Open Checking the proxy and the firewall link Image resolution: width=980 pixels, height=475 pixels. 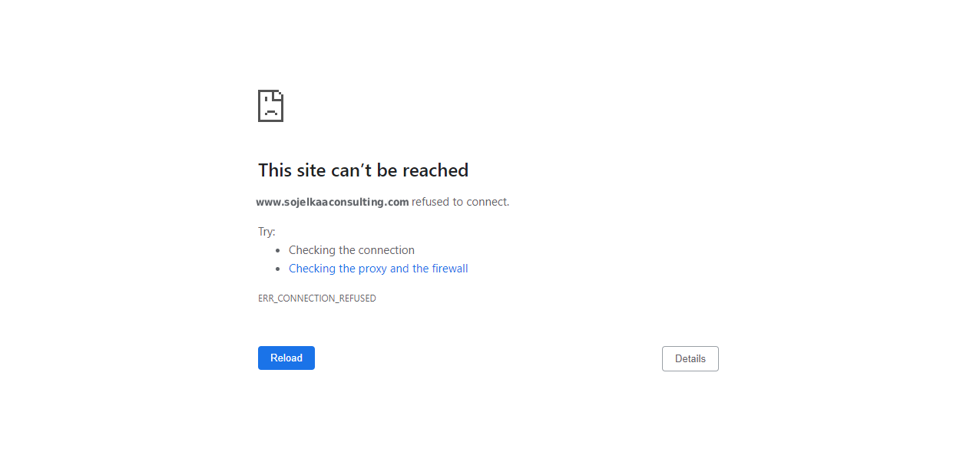coord(379,269)
